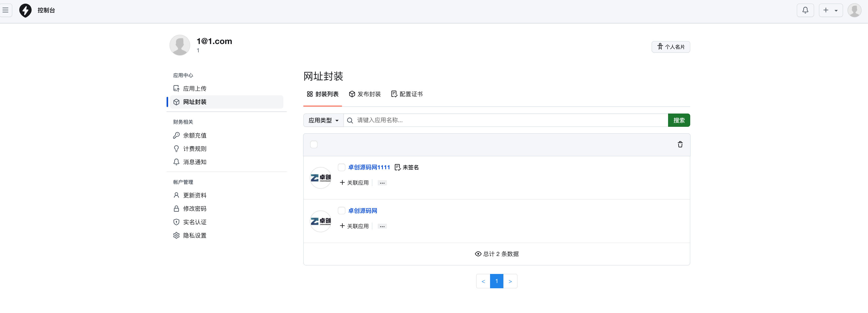Click 关联应用 under 卓创源码网1111

354,183
